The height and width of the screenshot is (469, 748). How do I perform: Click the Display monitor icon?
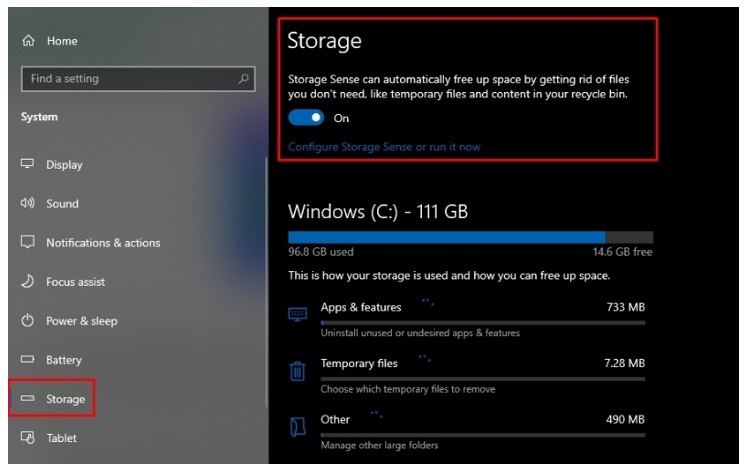coord(28,164)
